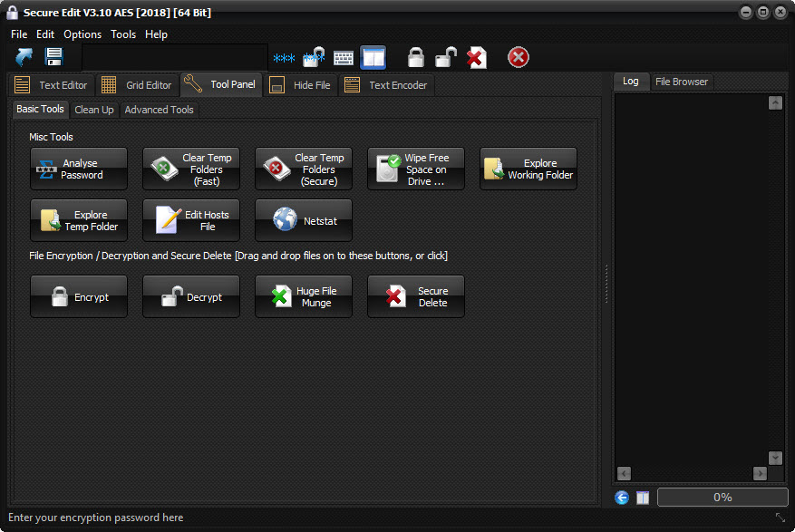Click the Huge File Munge button
The width and height of the screenshot is (795, 532).
[304, 296]
